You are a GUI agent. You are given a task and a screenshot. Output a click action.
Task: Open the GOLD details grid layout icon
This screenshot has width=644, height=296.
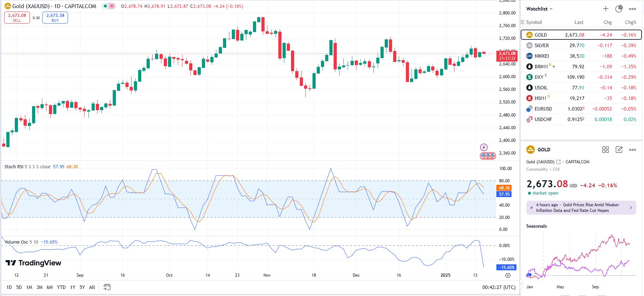point(606,150)
